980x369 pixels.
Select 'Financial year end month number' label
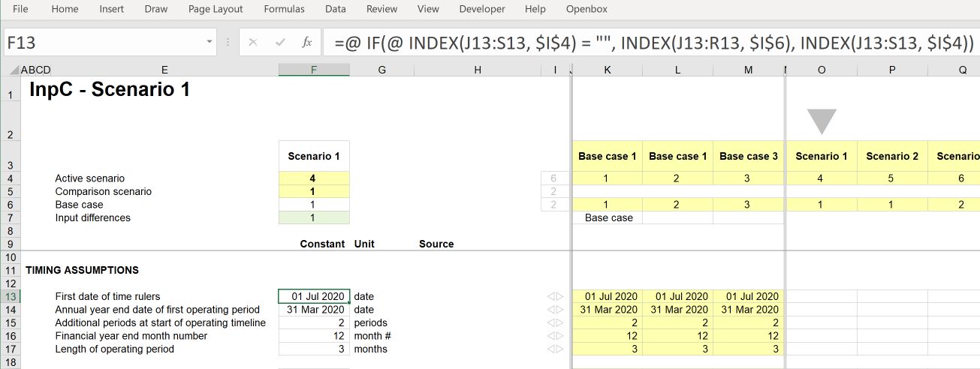click(x=131, y=336)
